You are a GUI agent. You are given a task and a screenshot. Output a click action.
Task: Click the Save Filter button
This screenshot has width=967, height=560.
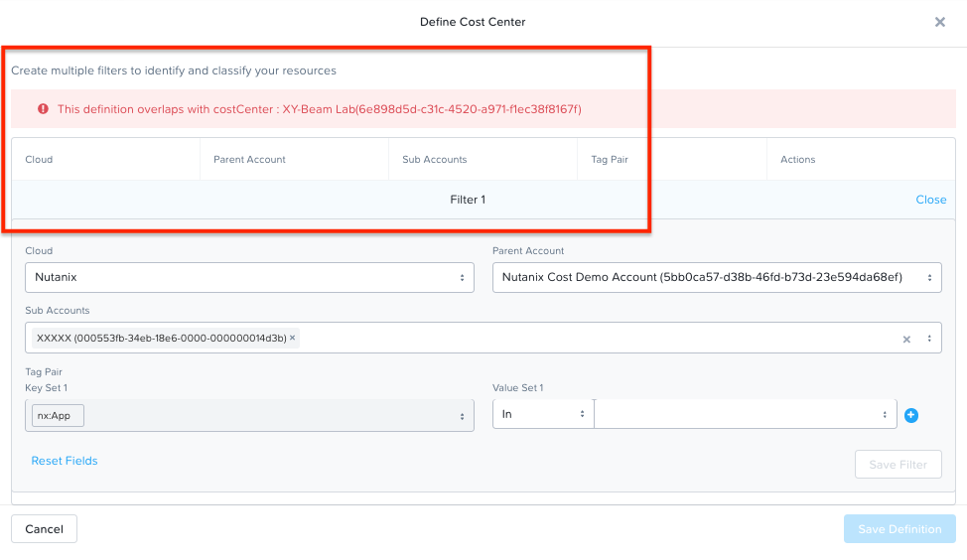click(898, 465)
